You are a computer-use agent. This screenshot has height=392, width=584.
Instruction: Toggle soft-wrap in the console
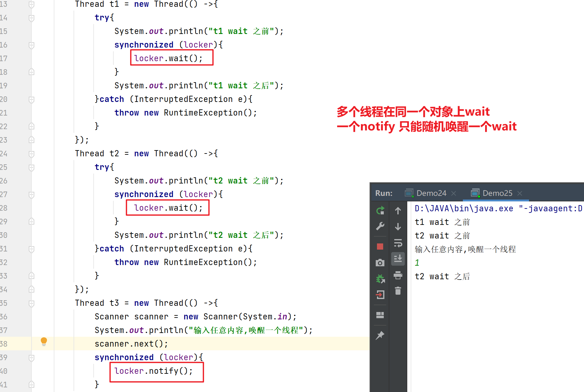(398, 243)
